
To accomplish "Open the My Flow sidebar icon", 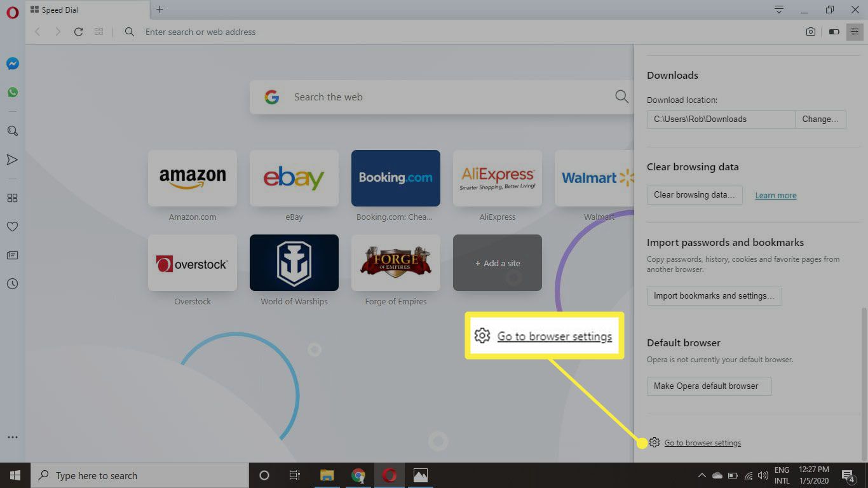I will tap(12, 159).
